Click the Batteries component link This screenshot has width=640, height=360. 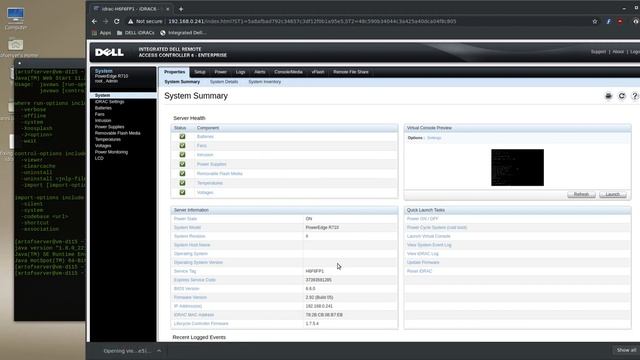point(205,136)
